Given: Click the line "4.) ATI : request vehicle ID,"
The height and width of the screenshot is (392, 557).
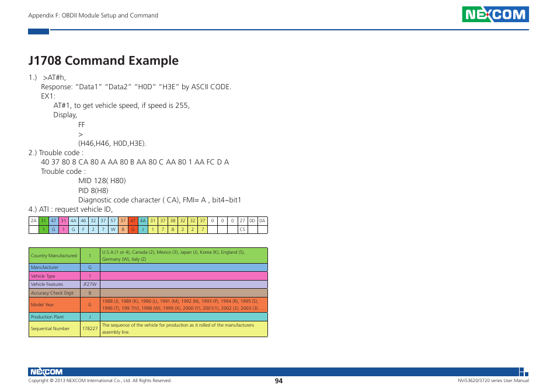Looking at the screenshot, I should click(71, 209).
